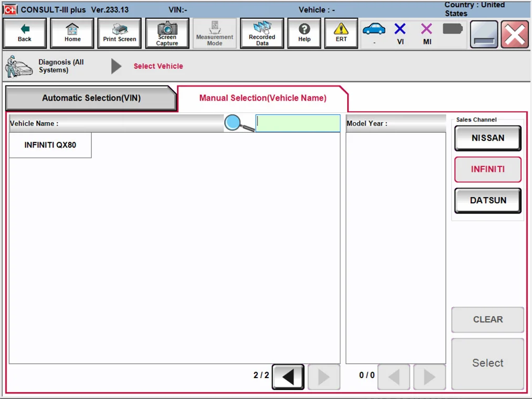Select the DATSUN sales channel
This screenshot has height=399, width=532.
tap(487, 201)
